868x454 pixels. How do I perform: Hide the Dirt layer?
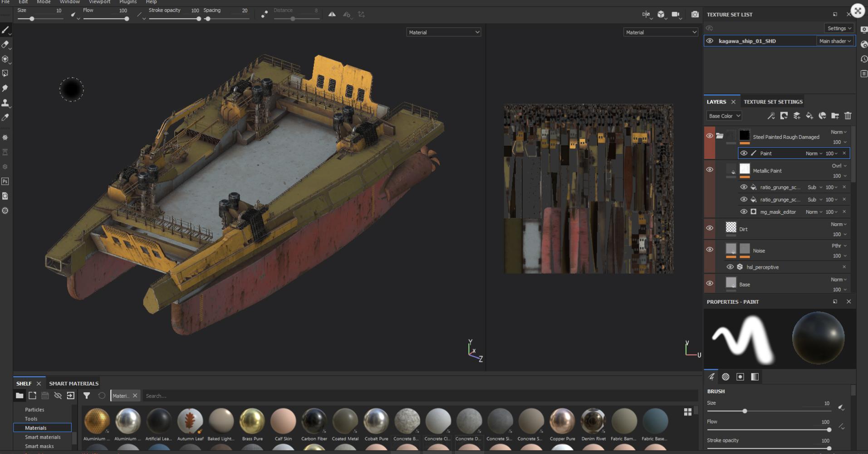710,228
